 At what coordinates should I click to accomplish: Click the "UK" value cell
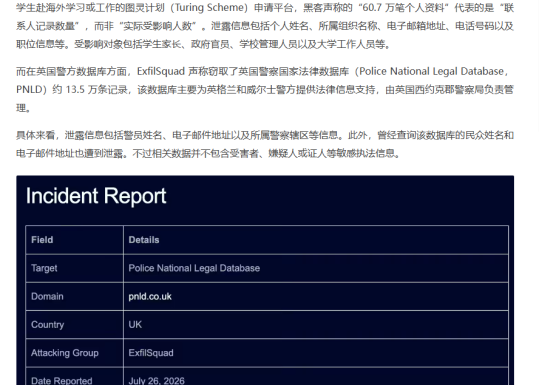coord(316,324)
